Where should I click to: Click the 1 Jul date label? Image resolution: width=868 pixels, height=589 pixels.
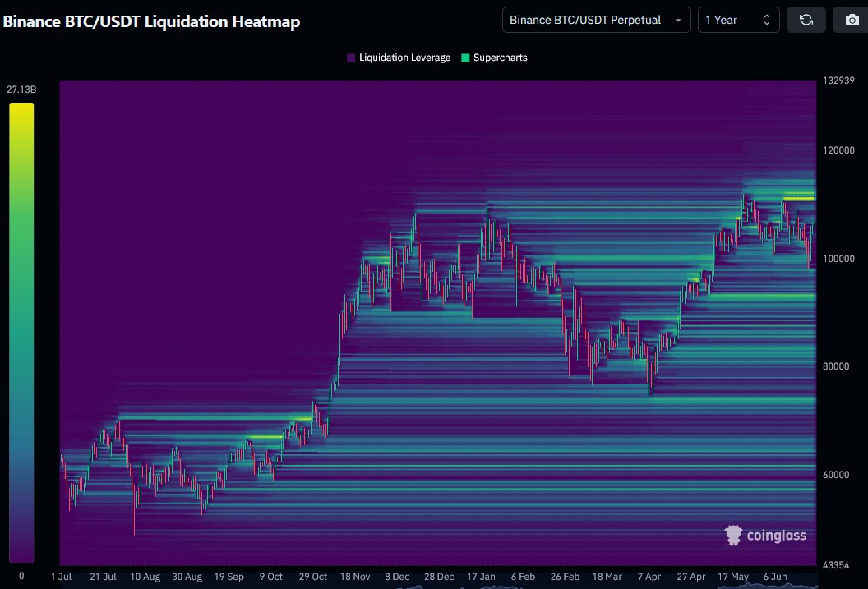[62, 577]
